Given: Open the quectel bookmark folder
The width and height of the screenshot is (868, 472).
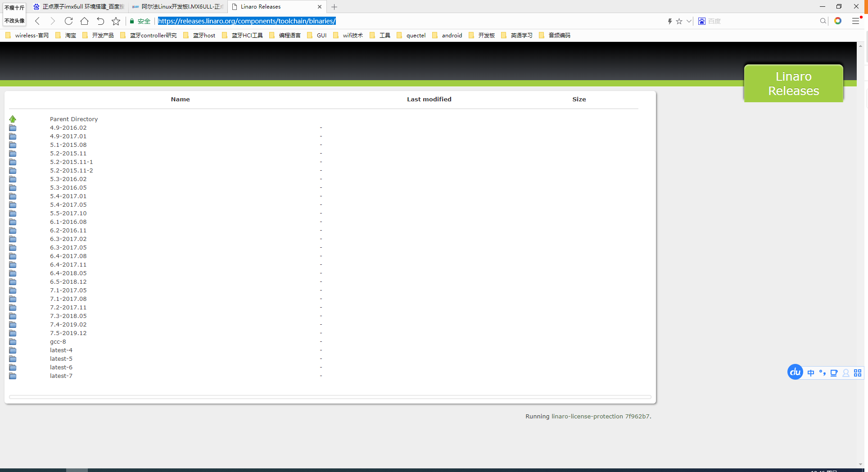Looking at the screenshot, I should point(411,35).
